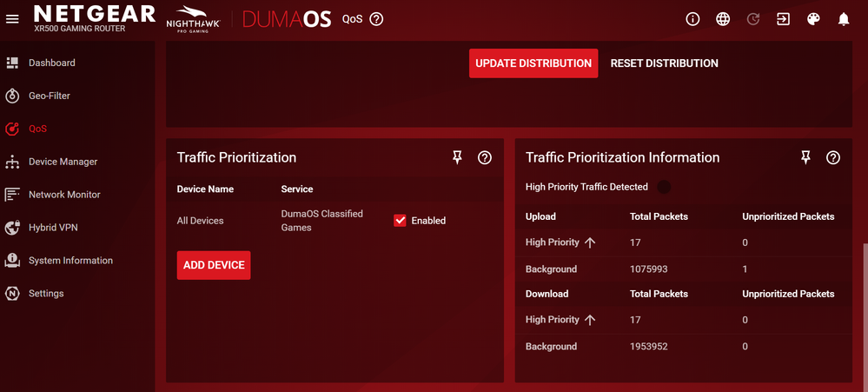The width and height of the screenshot is (868, 392).
Task: Open Network Monitor from sidebar
Action: [65, 195]
